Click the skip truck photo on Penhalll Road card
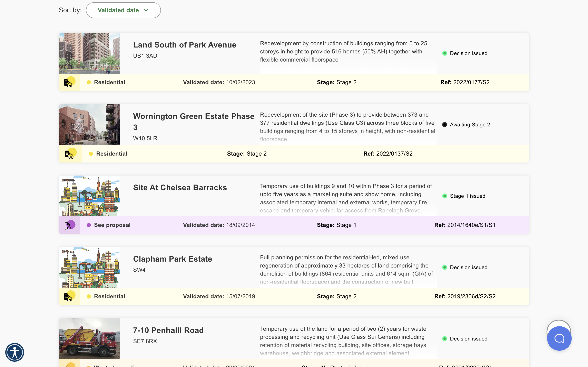588x367 pixels. pyautogui.click(x=89, y=338)
